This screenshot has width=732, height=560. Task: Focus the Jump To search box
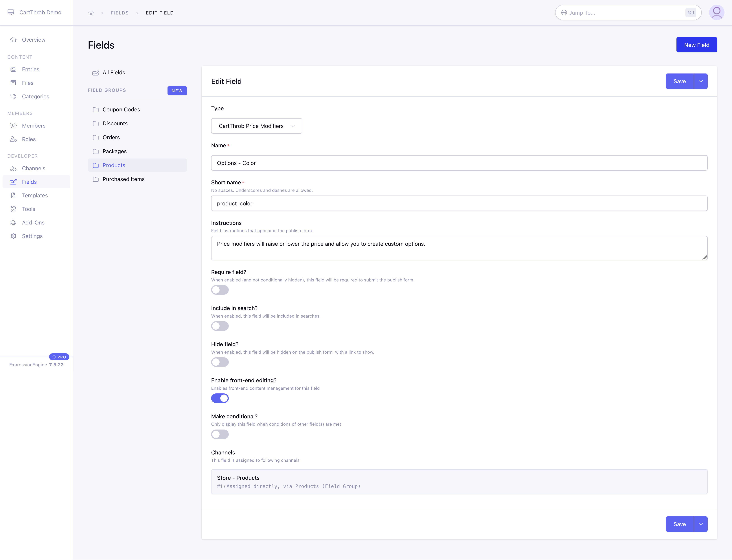click(628, 13)
